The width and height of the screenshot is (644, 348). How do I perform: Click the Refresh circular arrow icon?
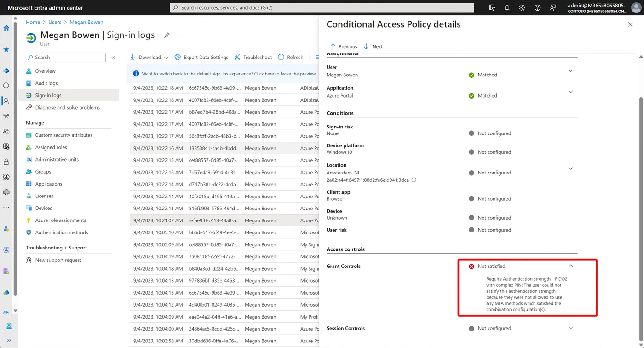click(x=281, y=57)
